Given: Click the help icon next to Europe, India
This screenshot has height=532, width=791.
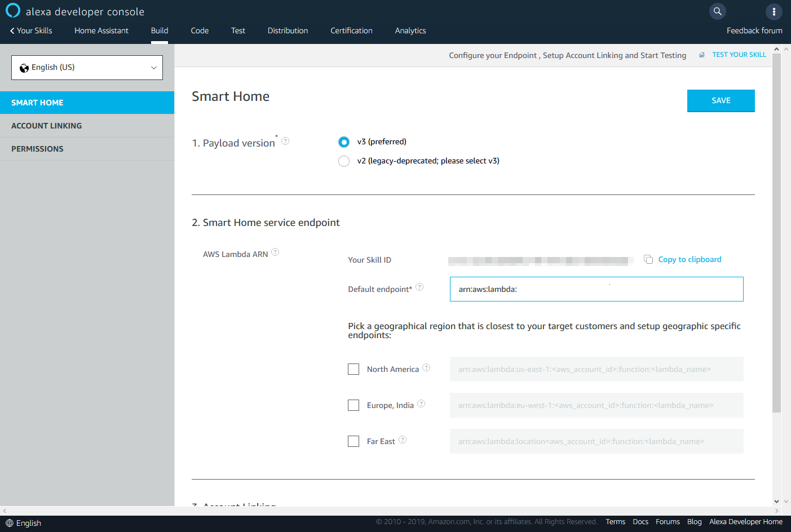Looking at the screenshot, I should (x=421, y=404).
